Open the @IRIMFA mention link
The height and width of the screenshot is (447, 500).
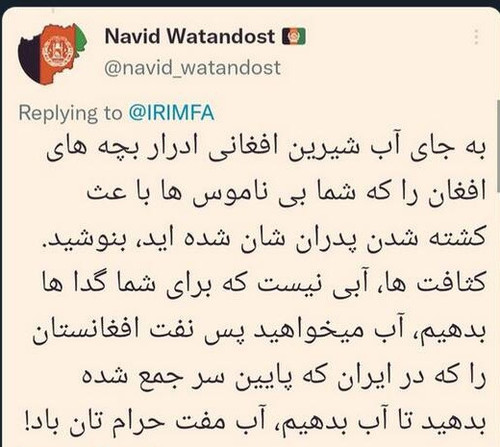[171, 113]
